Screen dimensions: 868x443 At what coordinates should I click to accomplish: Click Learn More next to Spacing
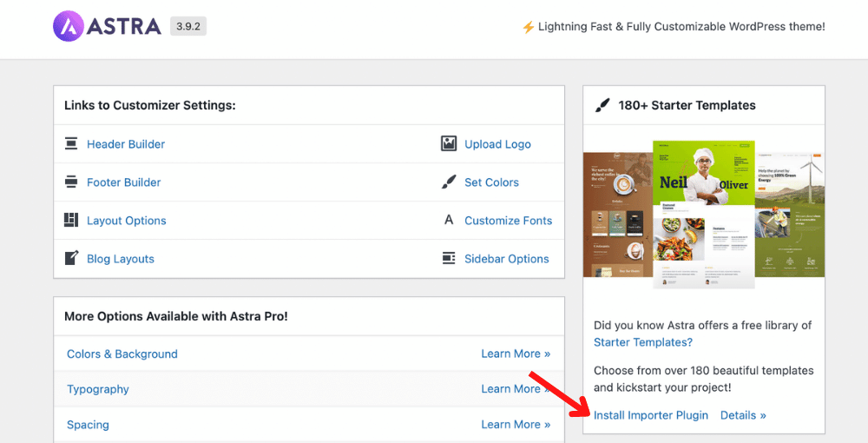[x=516, y=425]
